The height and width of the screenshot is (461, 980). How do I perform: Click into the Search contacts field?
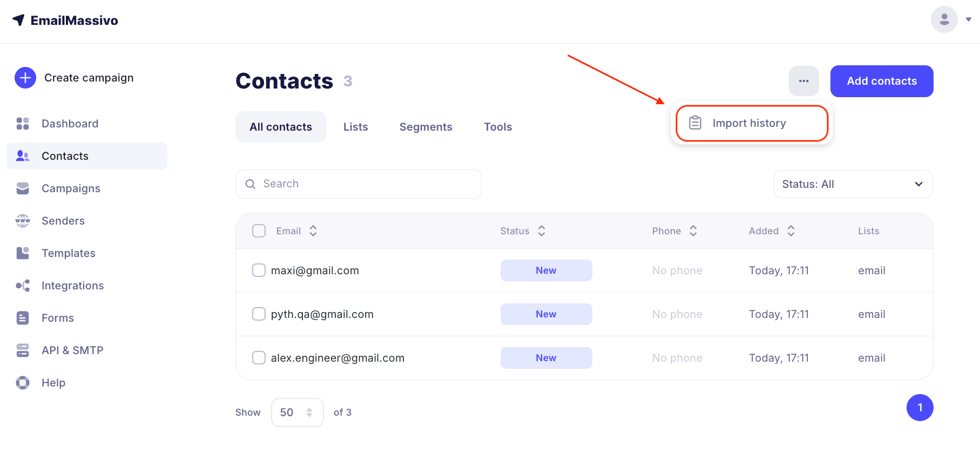pyautogui.click(x=359, y=184)
